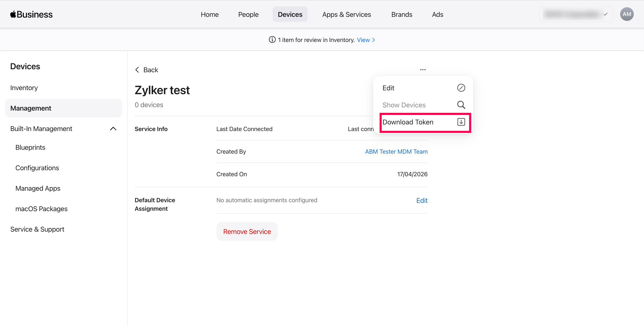Select Download Token menu entry
Image resolution: width=644 pixels, height=326 pixels.
(408, 122)
